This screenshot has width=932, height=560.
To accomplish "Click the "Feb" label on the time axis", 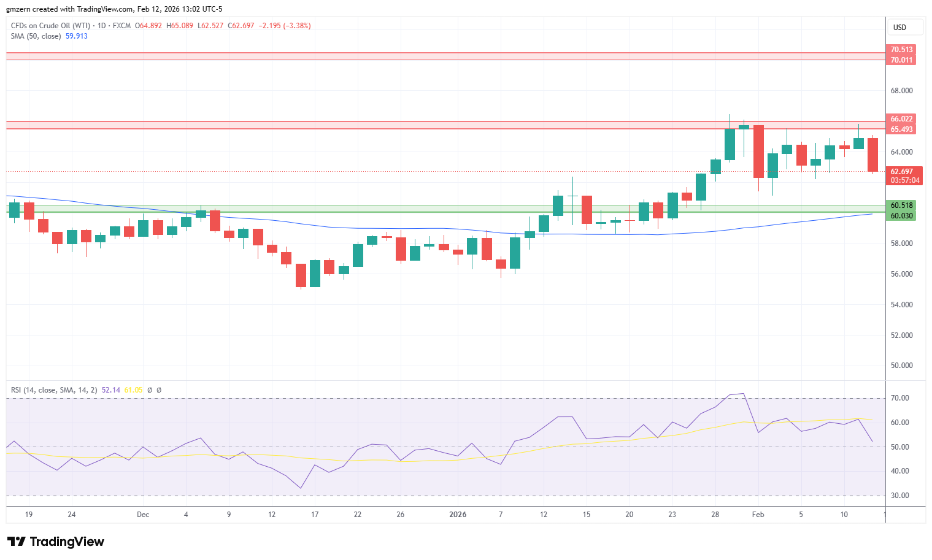I will click(758, 515).
